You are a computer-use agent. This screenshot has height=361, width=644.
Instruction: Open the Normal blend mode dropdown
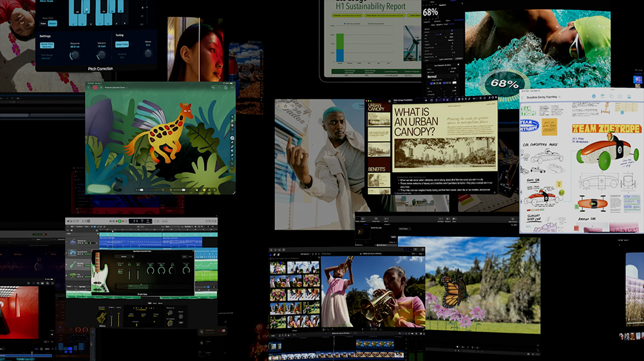444,77
